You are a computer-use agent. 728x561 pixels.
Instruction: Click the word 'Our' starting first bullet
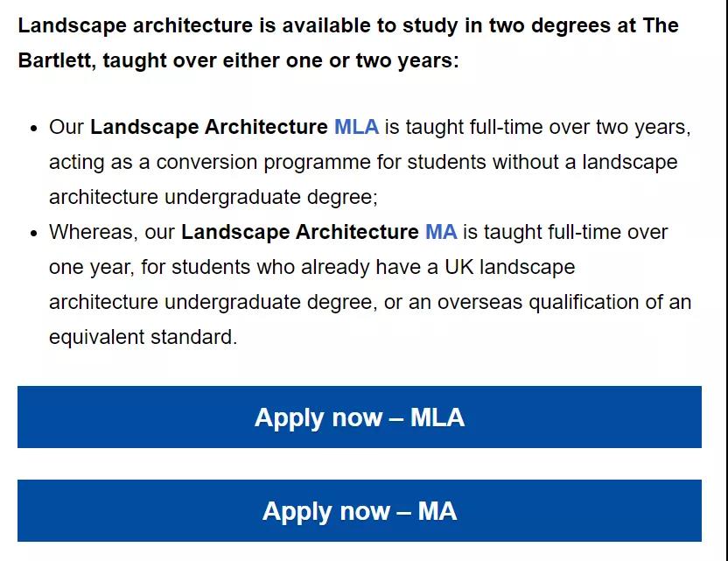pos(66,127)
